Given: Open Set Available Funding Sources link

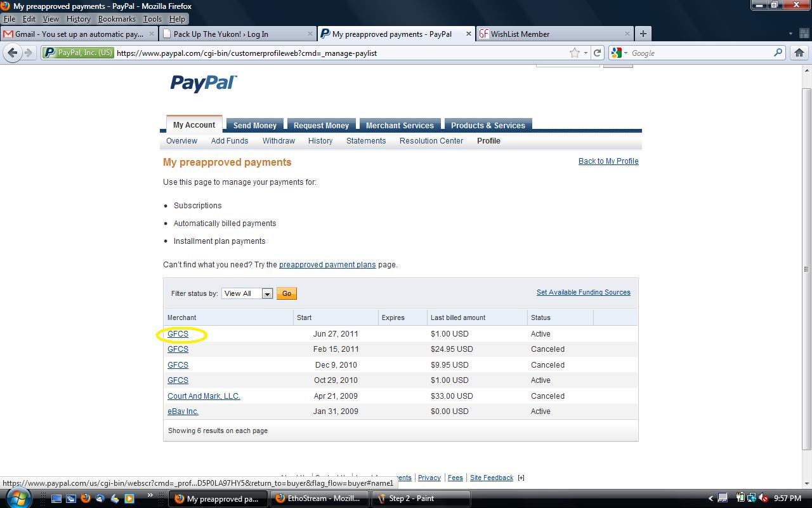Looking at the screenshot, I should pos(584,292).
